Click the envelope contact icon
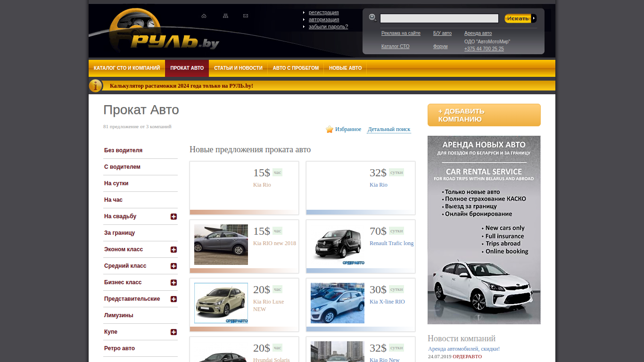This screenshot has width=644, height=362. click(x=246, y=16)
